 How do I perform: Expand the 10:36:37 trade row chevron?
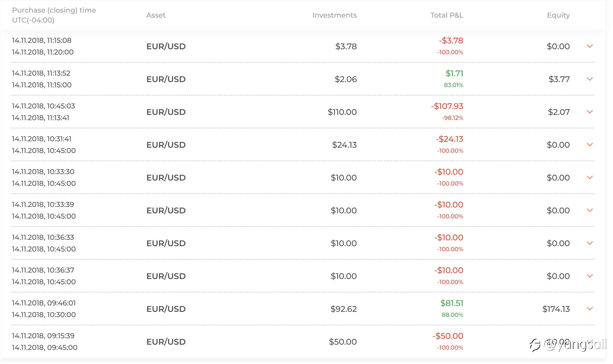tap(590, 276)
